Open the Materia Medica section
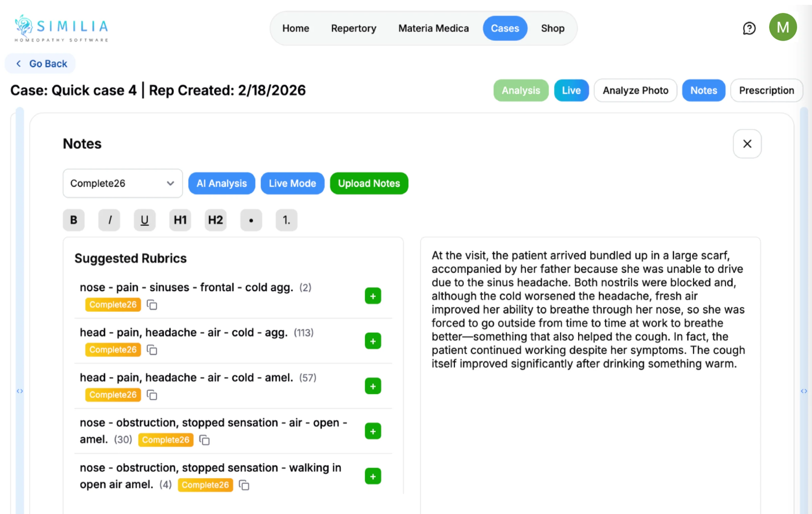 coord(433,28)
